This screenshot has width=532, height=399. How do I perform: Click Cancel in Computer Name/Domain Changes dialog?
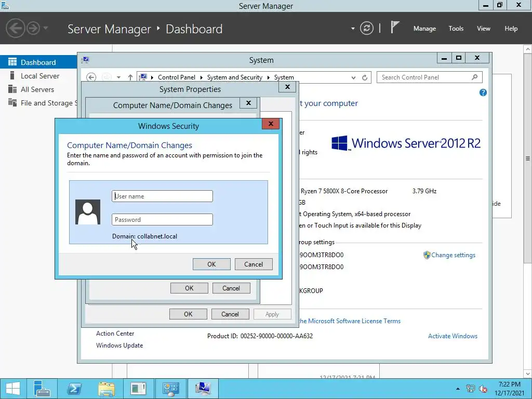click(x=231, y=288)
